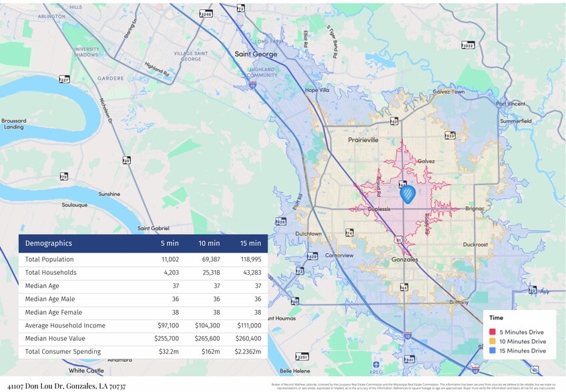The image size is (566, 392).
Task: Click the red 5 Minutes Drive swatch
Action: click(x=493, y=332)
